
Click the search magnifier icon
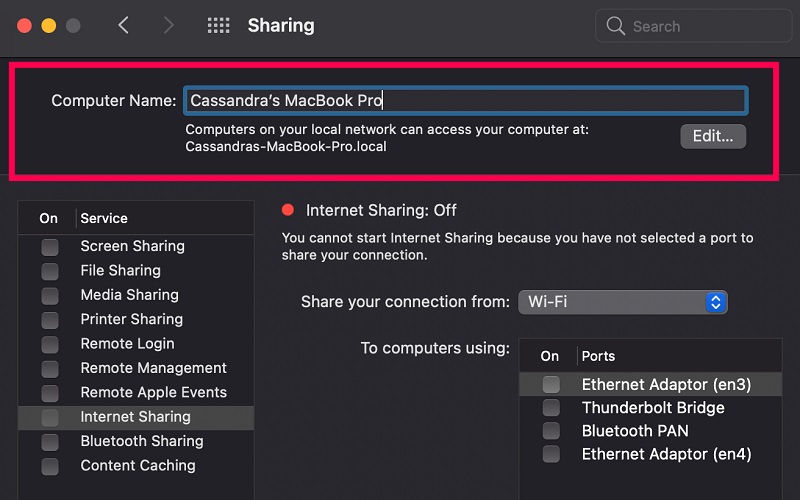pos(616,26)
